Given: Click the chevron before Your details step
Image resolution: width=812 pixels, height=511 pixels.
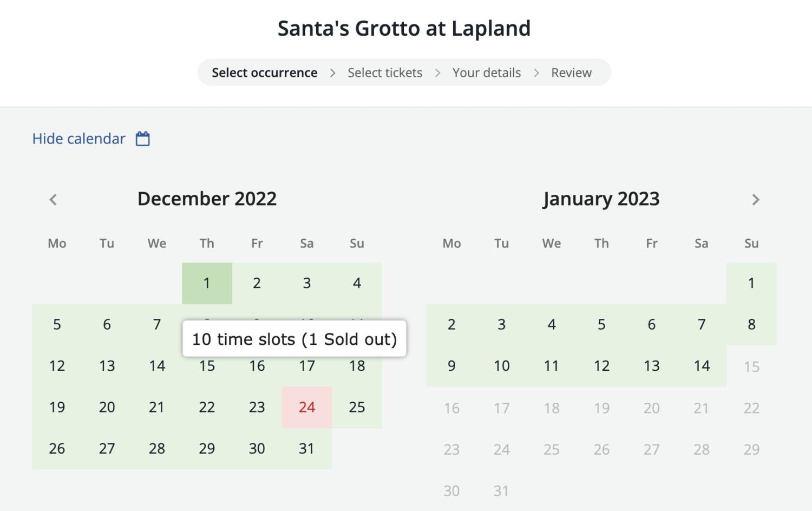Looking at the screenshot, I should pyautogui.click(x=437, y=73).
